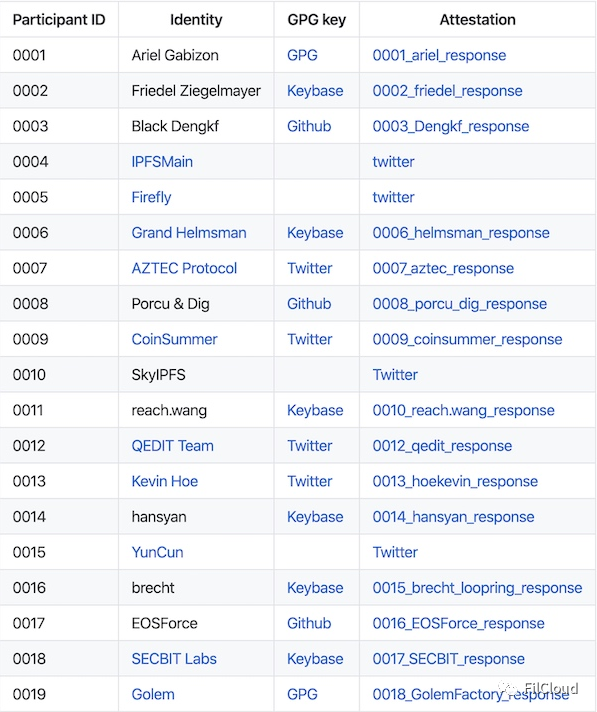Click the SECBIT Labs identity link
Screen dimensions: 597x712
coord(174,658)
